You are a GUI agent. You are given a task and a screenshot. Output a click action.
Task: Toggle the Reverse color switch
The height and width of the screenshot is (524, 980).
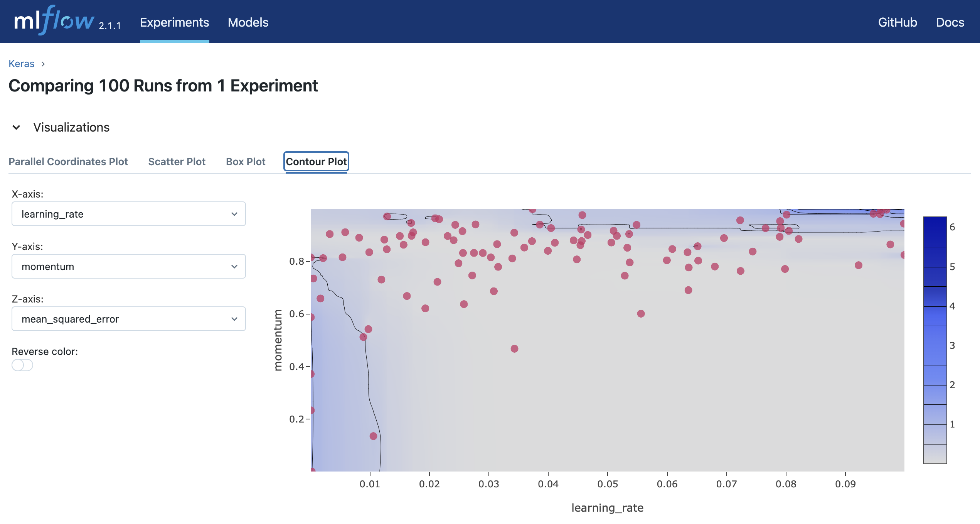[22, 365]
